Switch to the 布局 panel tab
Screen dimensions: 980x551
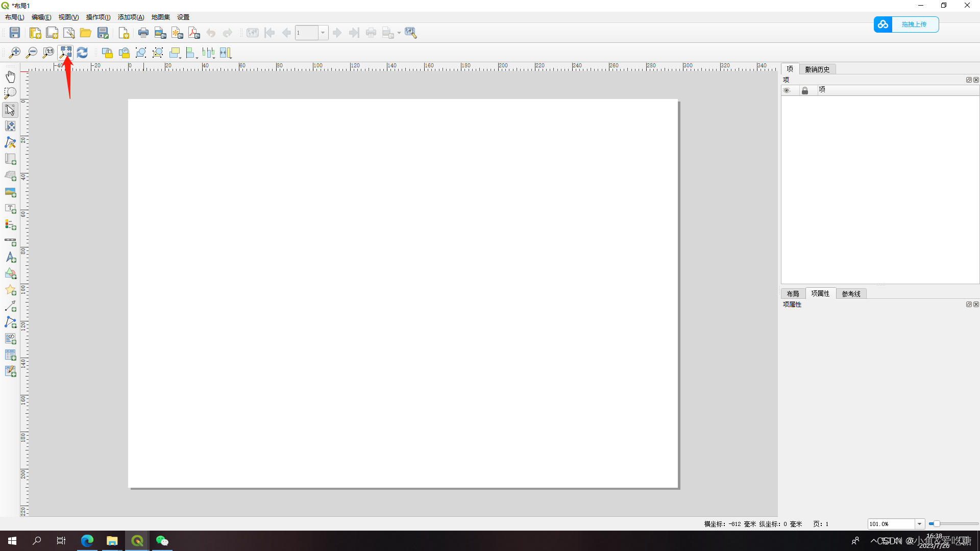[793, 294]
